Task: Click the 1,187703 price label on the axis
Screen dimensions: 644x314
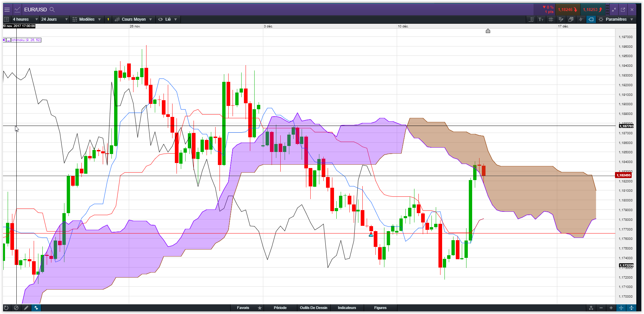Action: point(626,126)
